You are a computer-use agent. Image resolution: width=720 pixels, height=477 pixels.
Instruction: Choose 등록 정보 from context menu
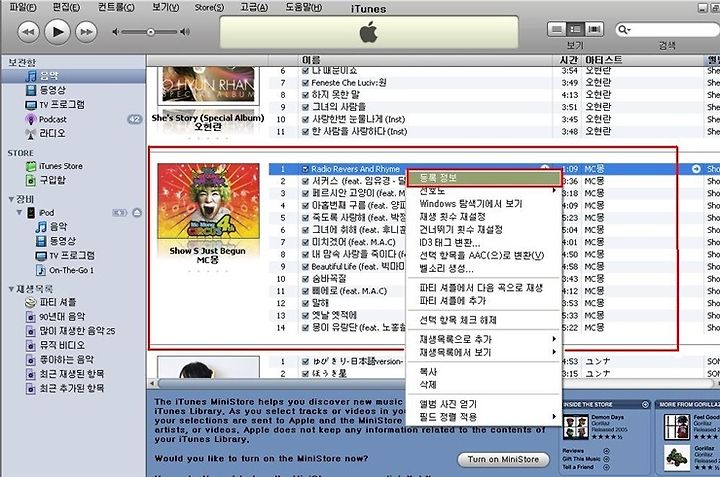click(484, 178)
